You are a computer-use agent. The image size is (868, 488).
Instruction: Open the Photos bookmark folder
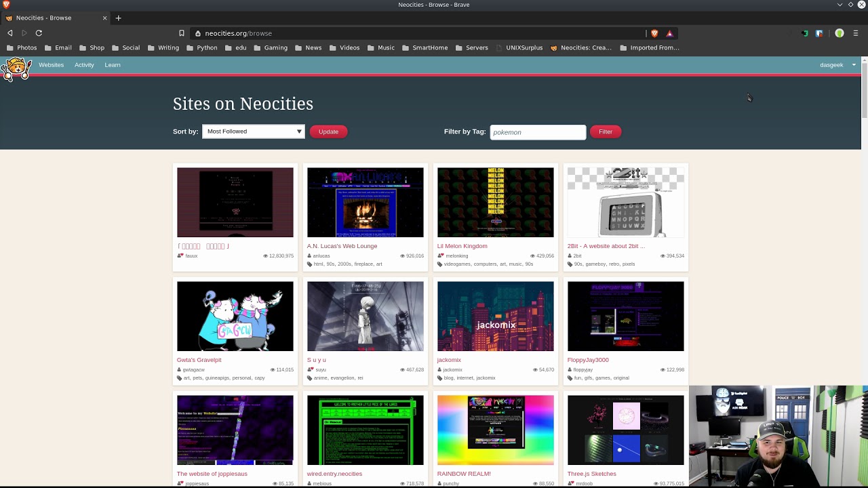22,47
